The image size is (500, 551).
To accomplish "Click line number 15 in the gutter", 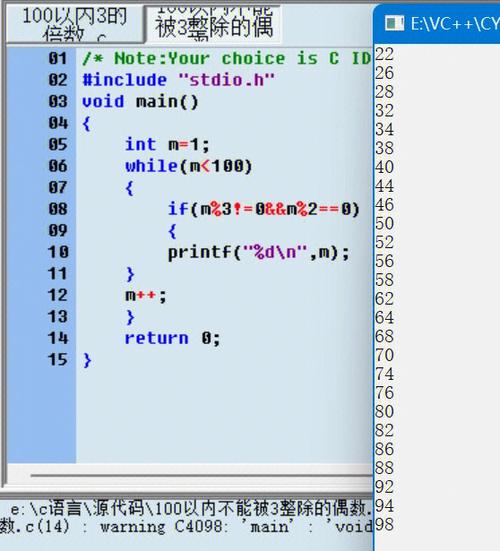I will coord(58,360).
